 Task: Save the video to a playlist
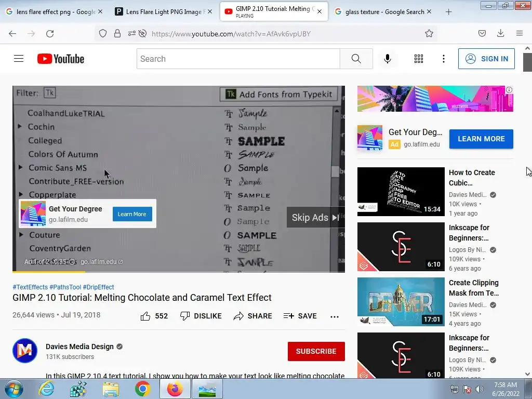click(300, 316)
